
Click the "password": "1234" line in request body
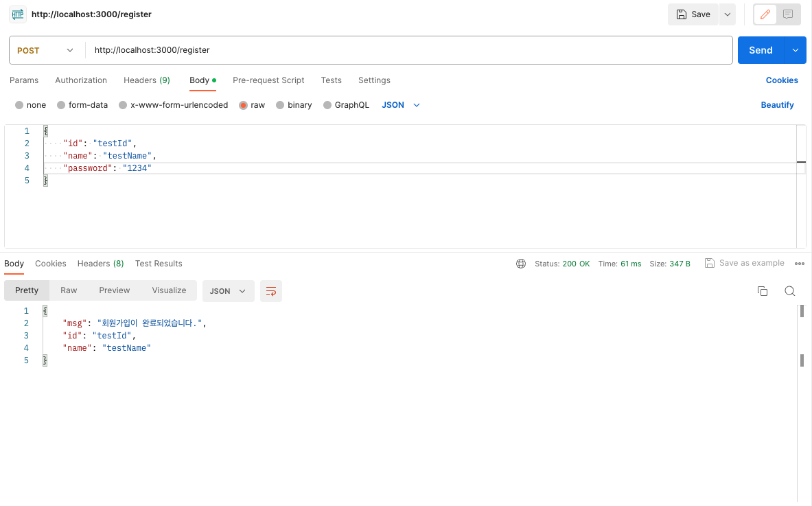(107, 168)
